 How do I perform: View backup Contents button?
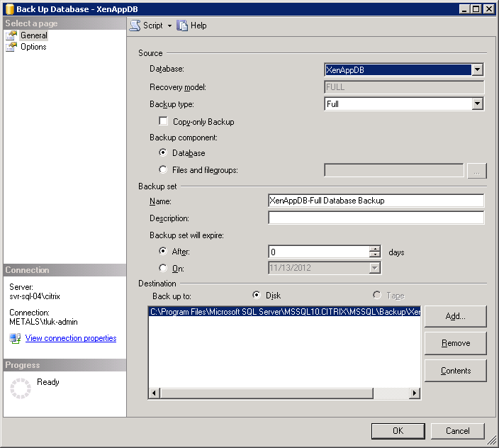click(x=455, y=371)
